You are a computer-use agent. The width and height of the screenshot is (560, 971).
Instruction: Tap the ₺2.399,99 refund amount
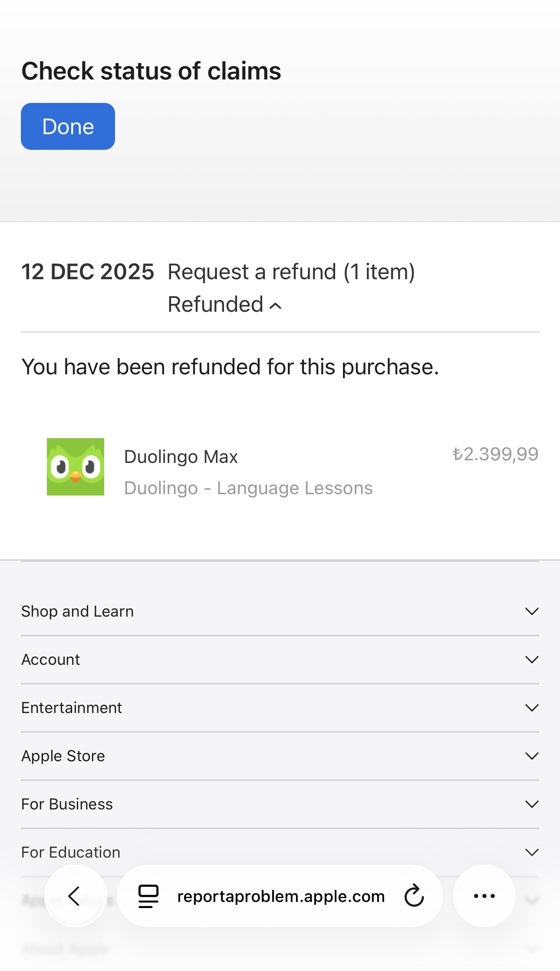(495, 454)
